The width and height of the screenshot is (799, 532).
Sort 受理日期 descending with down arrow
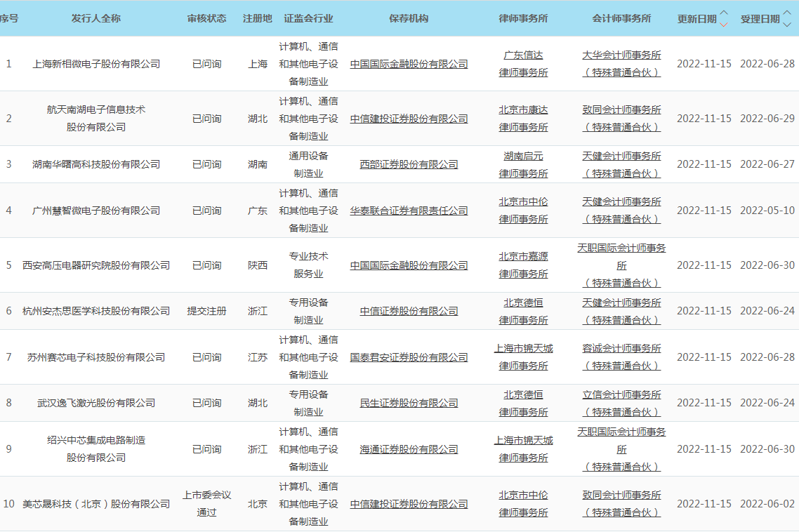pos(787,24)
